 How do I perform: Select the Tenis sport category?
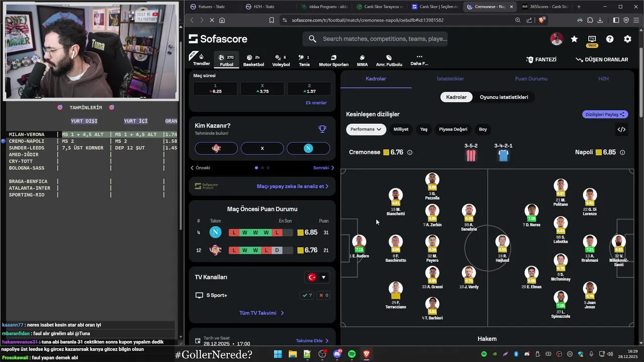tap(304, 60)
